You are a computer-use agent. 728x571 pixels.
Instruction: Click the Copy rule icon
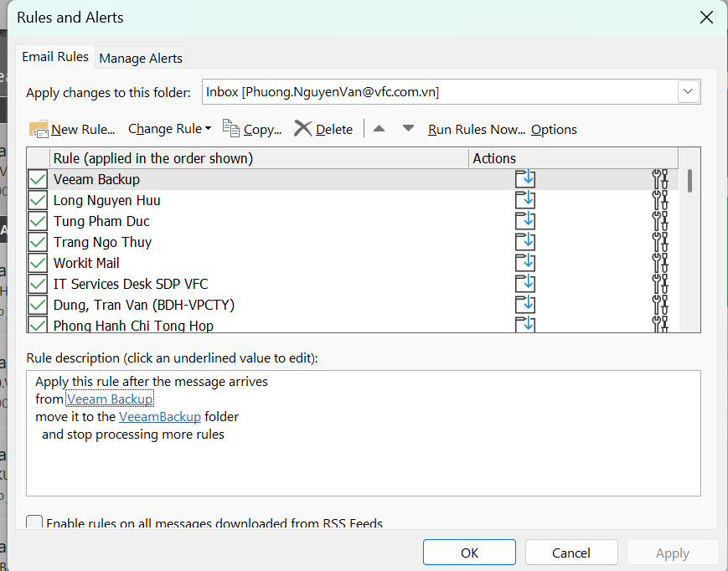tap(231, 128)
